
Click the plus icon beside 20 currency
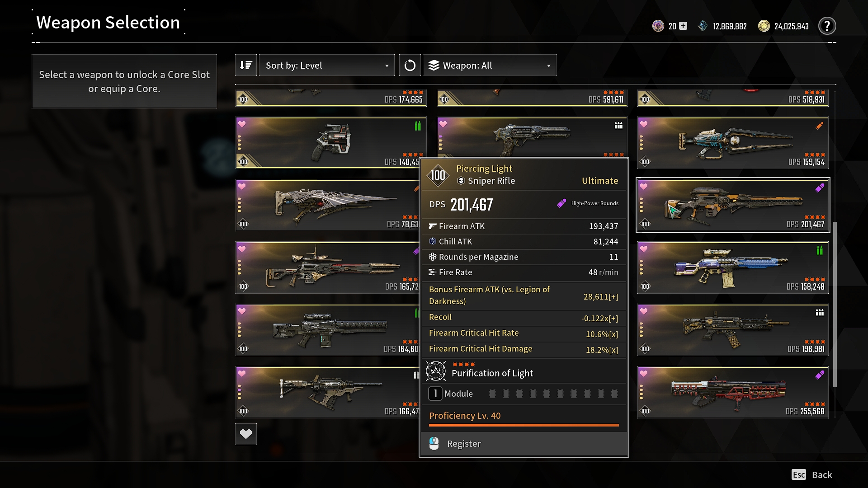click(x=683, y=26)
